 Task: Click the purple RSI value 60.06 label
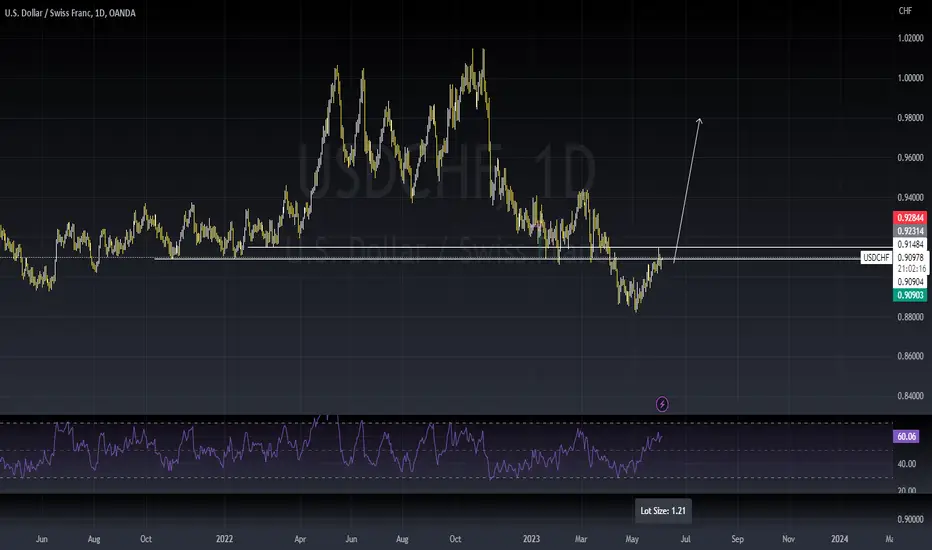(x=906, y=436)
